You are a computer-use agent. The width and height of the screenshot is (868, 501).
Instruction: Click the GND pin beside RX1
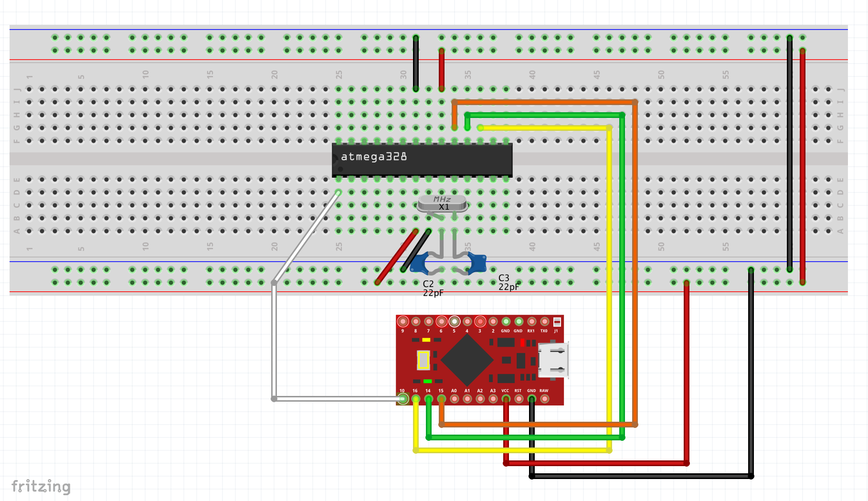519,322
